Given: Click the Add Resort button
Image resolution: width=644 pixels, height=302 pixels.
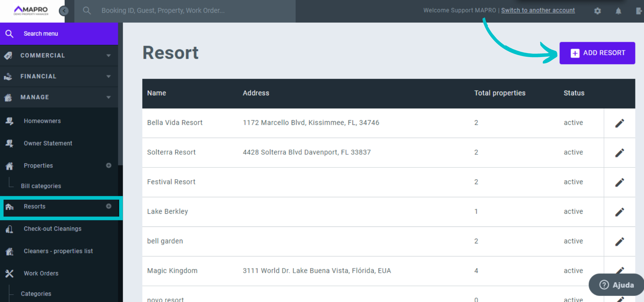Looking at the screenshot, I should [597, 53].
